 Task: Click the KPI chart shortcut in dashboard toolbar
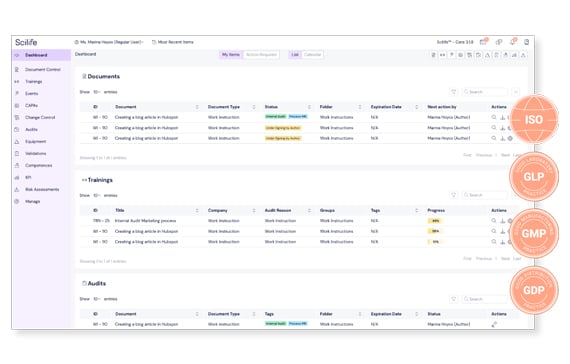click(514, 55)
